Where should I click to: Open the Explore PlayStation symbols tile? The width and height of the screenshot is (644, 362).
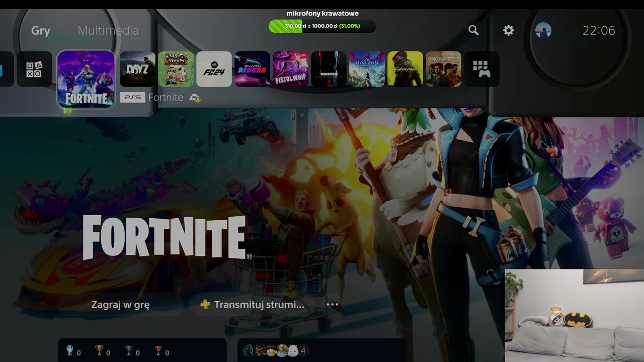click(x=34, y=69)
